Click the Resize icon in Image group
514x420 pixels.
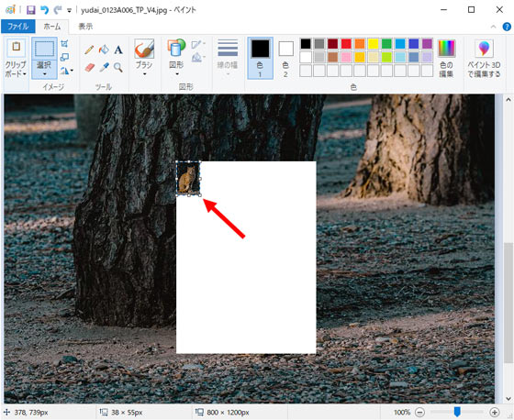click(64, 58)
